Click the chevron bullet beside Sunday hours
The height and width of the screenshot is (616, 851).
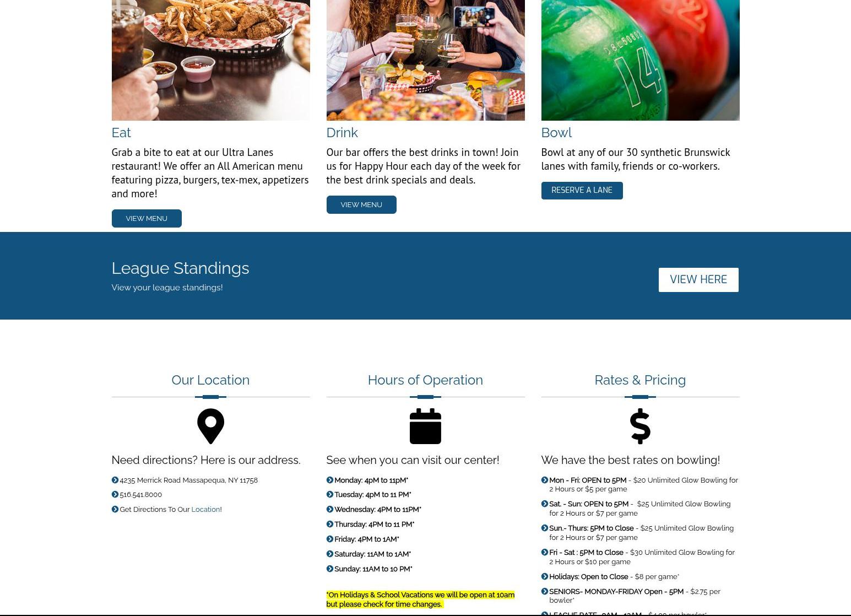click(329, 569)
